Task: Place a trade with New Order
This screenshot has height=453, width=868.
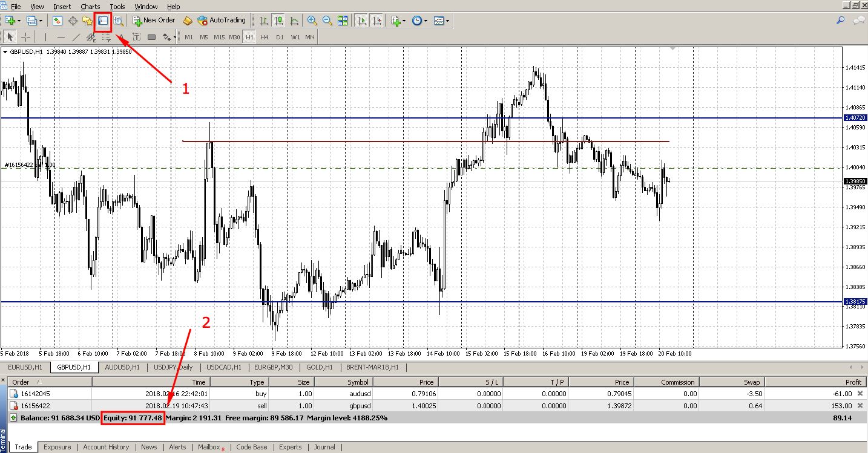Action: 154,20
